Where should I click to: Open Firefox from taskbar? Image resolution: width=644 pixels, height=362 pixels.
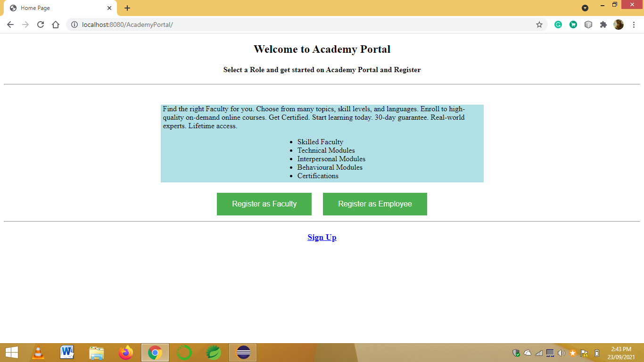click(x=126, y=353)
